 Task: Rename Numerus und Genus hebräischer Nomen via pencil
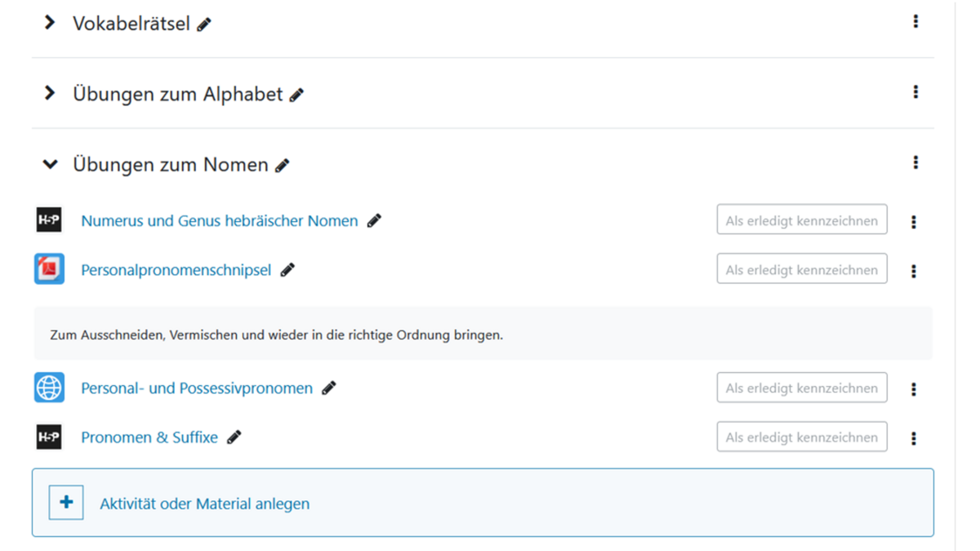(x=374, y=220)
